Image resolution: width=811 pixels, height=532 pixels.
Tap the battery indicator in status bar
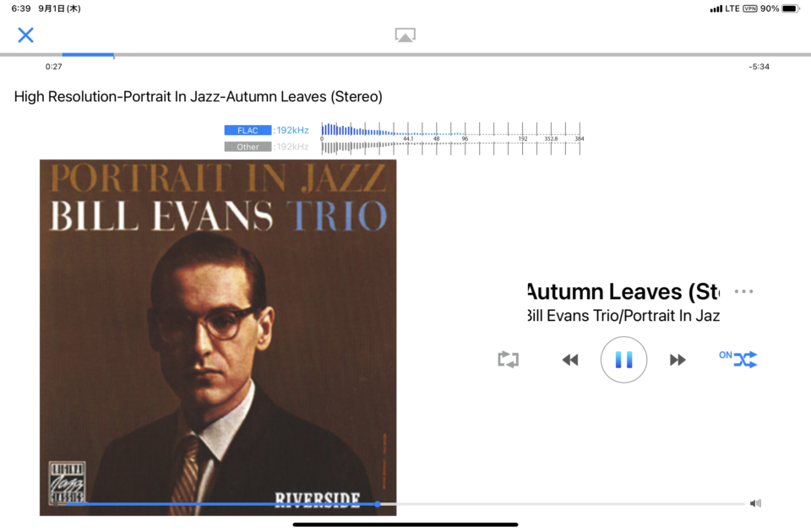pos(790,8)
